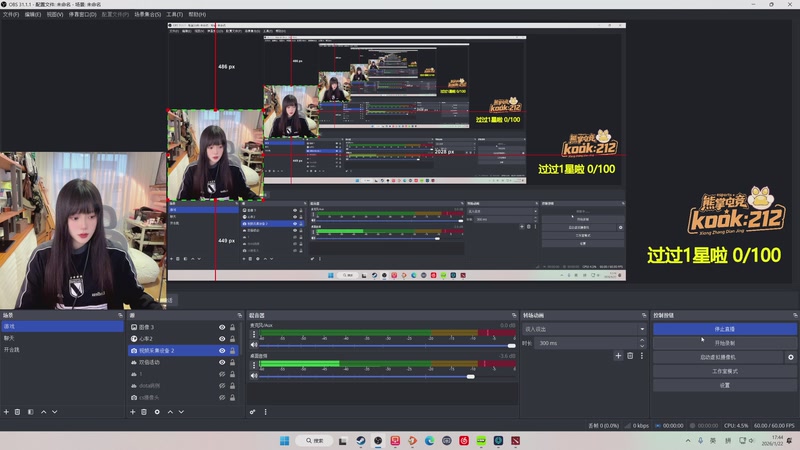Show the hidden source named 1
The width and height of the screenshot is (800, 450).
click(222, 374)
